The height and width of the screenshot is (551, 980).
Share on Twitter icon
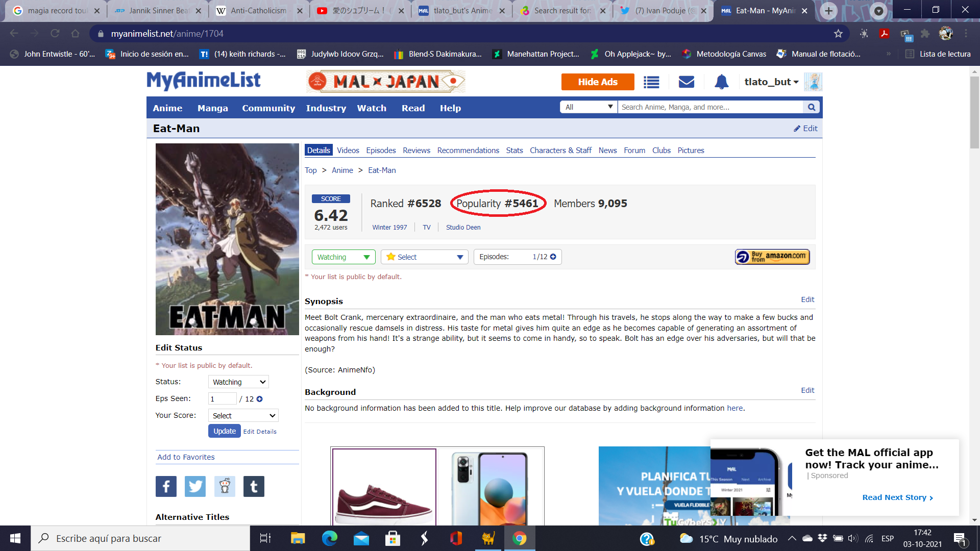(x=195, y=487)
